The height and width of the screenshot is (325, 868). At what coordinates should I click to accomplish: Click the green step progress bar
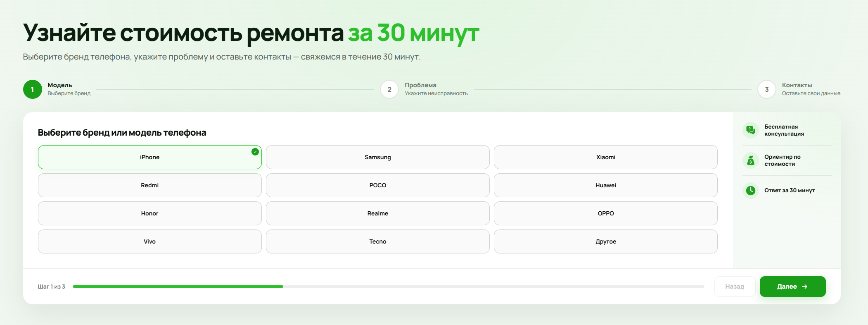click(178, 287)
